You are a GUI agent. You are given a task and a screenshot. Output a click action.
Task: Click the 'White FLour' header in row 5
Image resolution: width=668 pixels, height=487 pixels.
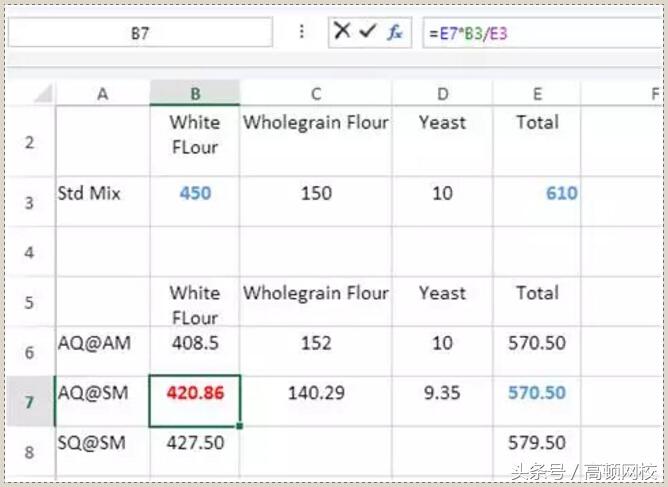click(195, 302)
